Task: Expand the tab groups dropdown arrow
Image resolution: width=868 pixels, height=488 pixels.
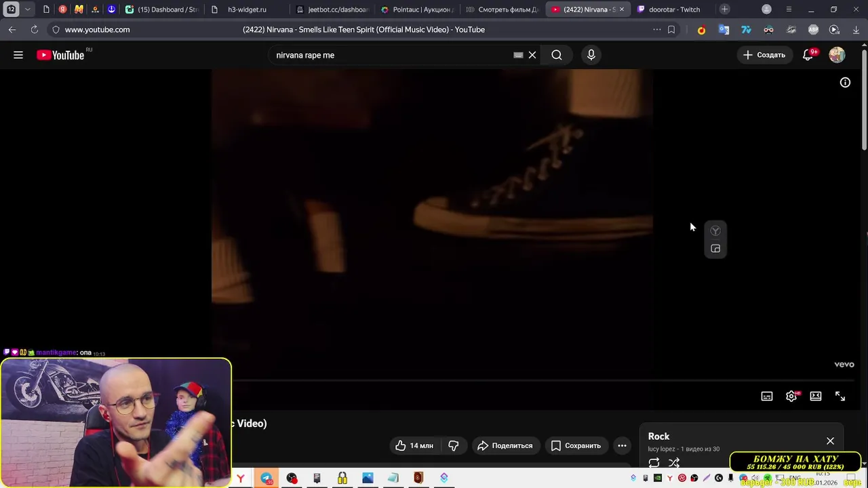Action: [27, 9]
